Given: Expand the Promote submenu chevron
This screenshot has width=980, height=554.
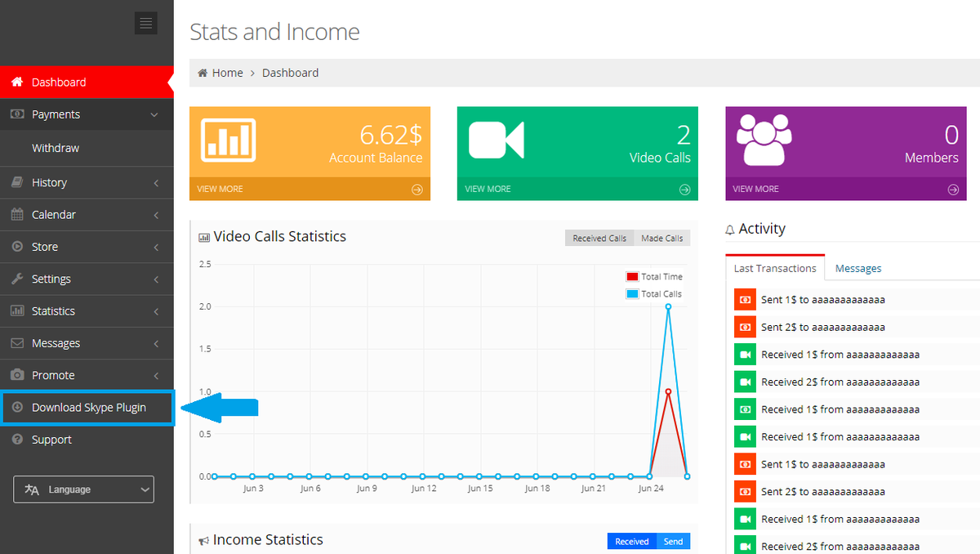Looking at the screenshot, I should pos(156,376).
